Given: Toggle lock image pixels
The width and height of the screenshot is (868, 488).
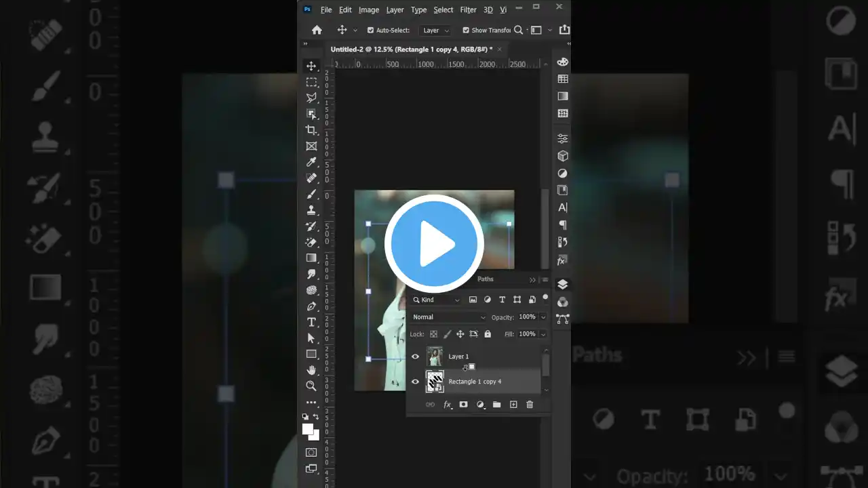Looking at the screenshot, I should tap(447, 334).
